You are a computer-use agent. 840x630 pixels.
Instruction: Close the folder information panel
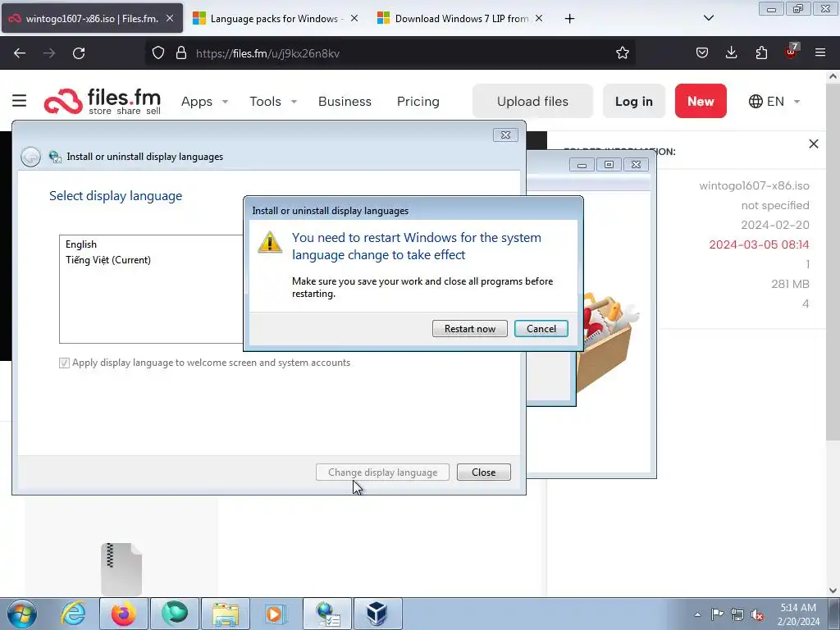813,144
